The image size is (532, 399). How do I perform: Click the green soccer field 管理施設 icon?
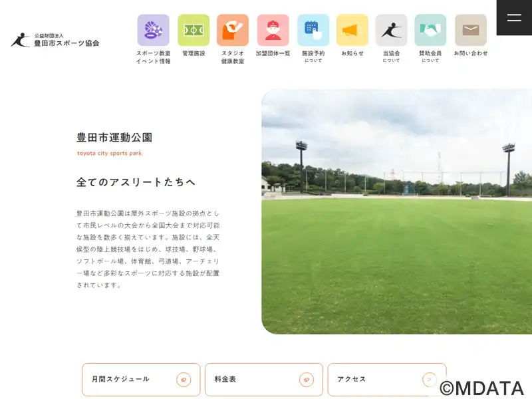click(x=194, y=30)
